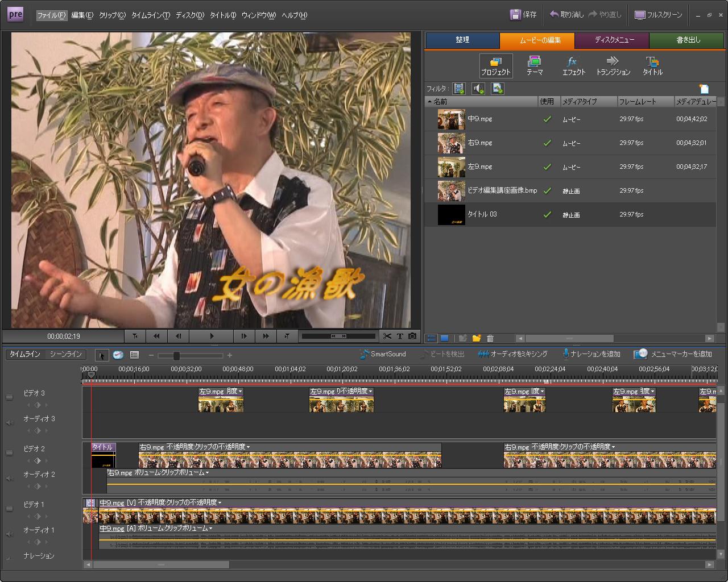Click the SmartSound music note icon
Viewport: 728px width, 582px height.
(365, 354)
